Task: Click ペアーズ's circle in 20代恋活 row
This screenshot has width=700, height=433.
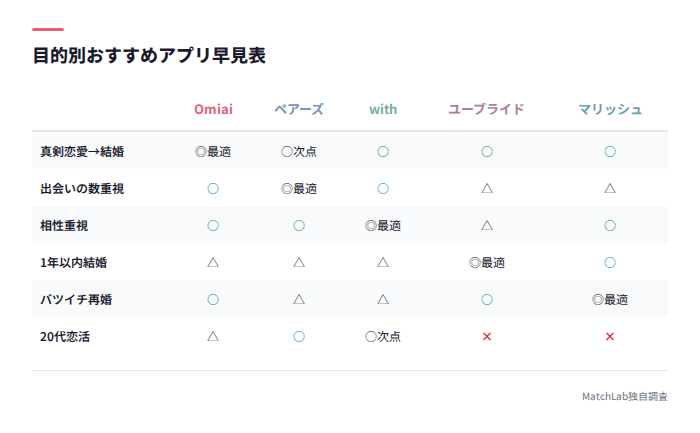Action: pyautogui.click(x=299, y=337)
